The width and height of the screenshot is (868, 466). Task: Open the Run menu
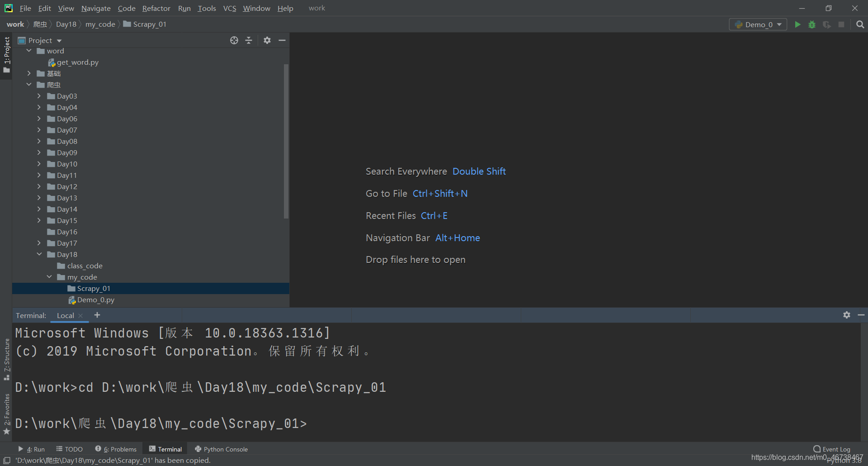point(184,8)
